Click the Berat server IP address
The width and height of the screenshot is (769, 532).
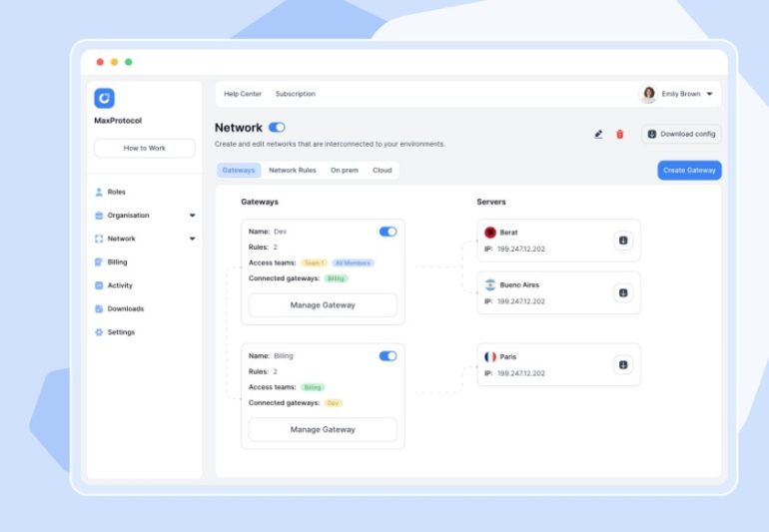coord(521,250)
